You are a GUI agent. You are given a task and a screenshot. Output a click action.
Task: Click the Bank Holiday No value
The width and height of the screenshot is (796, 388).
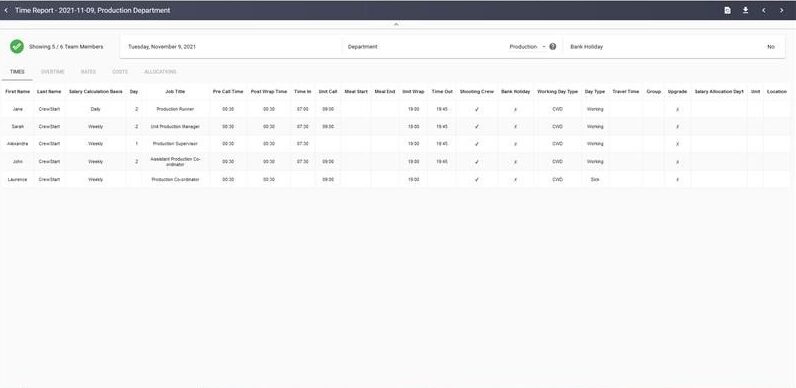(x=771, y=47)
